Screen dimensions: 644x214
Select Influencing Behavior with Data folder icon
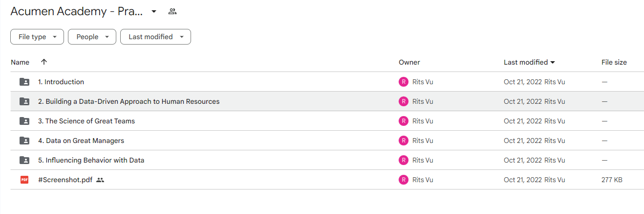coord(24,160)
